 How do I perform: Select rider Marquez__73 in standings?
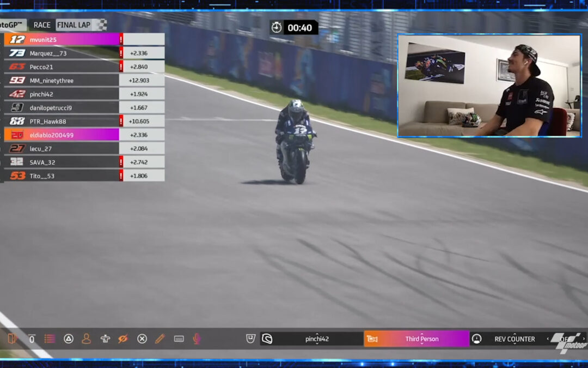pyautogui.click(x=84, y=53)
